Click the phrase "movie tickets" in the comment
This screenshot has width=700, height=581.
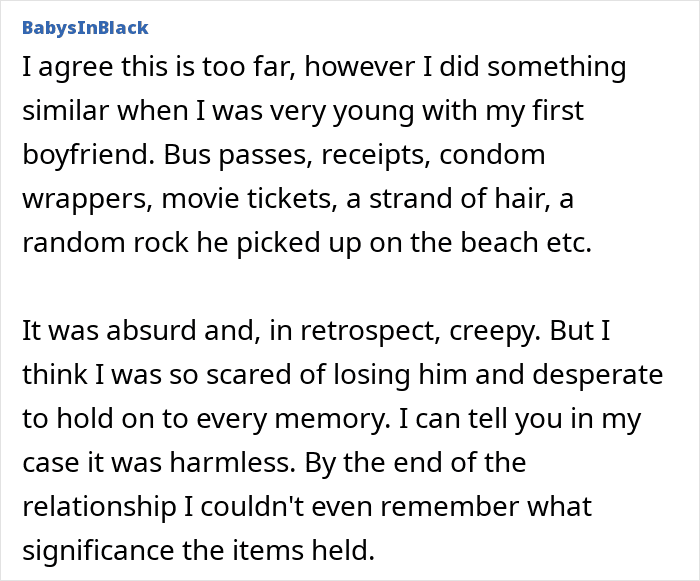point(249,199)
